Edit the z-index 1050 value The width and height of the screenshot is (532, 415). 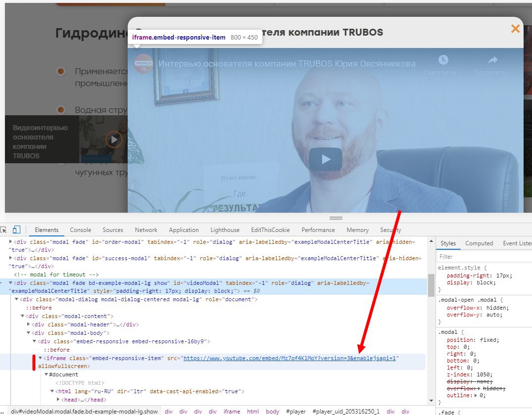pos(484,374)
